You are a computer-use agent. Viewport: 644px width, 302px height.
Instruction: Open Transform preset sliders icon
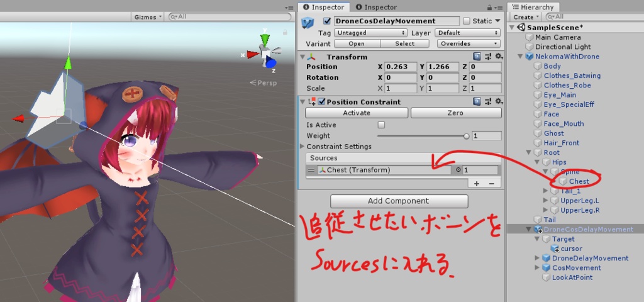[488, 57]
